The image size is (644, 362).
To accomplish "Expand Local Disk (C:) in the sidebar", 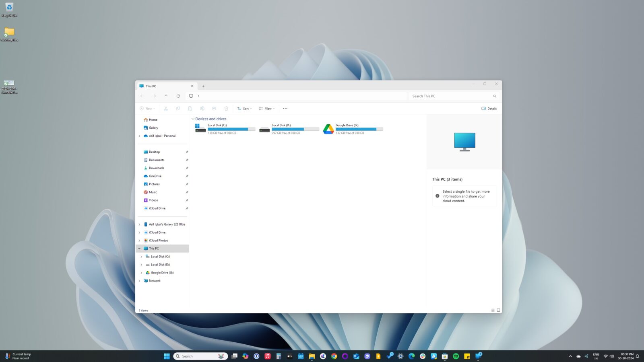I will pos(141,256).
